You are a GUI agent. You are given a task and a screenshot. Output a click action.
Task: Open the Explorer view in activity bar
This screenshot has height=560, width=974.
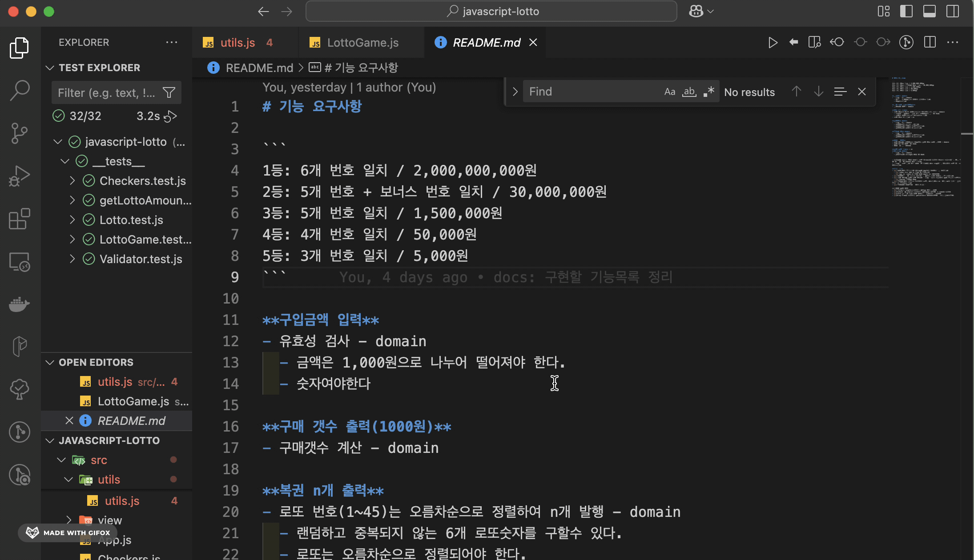[19, 48]
